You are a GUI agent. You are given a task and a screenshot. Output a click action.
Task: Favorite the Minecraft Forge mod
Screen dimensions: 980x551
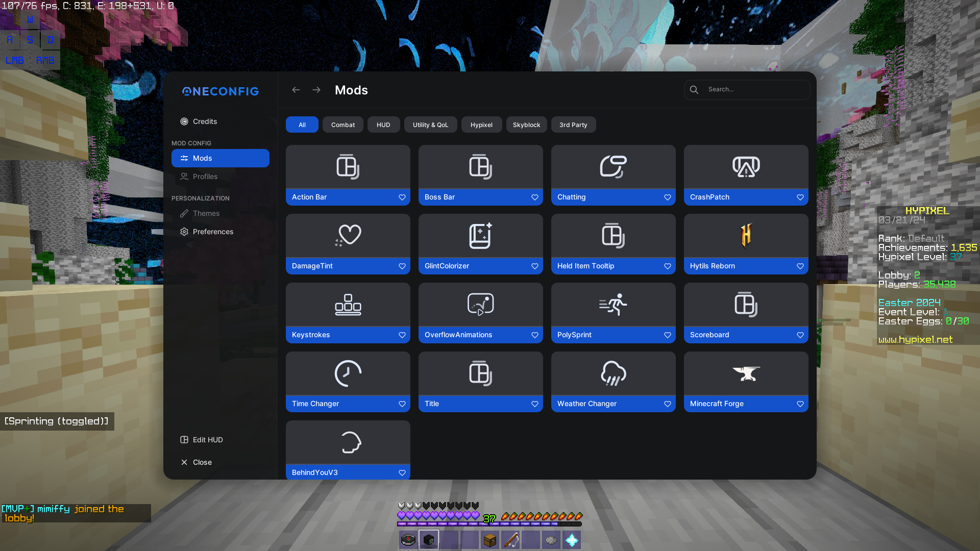coord(800,404)
